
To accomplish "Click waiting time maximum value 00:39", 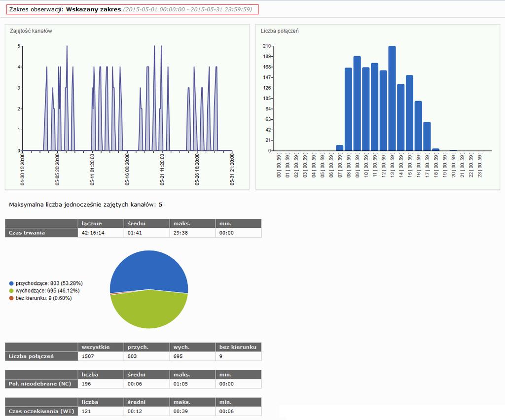I will pos(180,411).
